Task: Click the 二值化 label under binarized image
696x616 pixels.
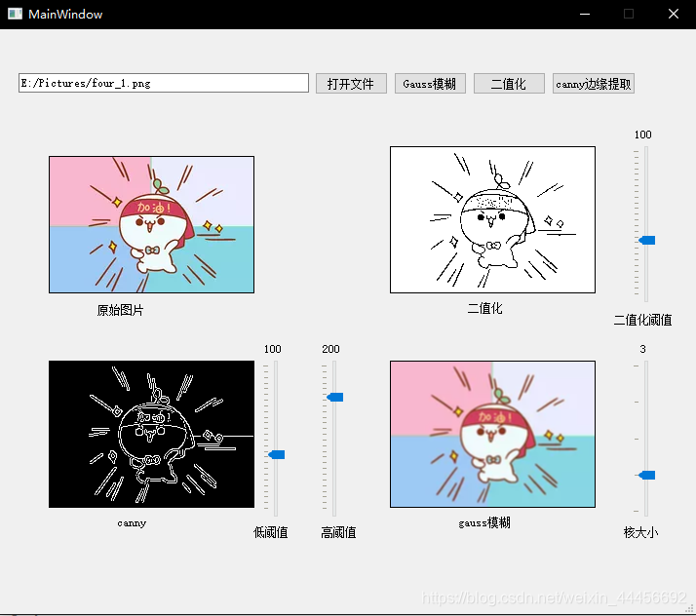Action: pos(484,308)
